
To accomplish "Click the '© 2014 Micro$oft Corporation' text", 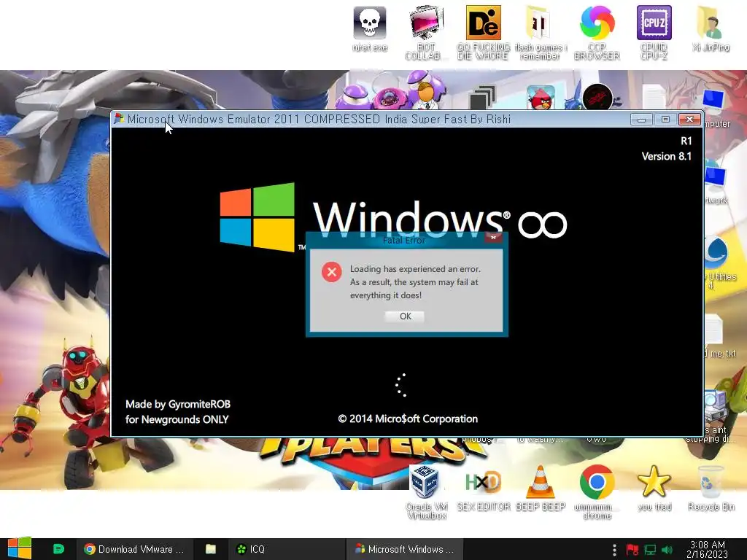I will [408, 419].
